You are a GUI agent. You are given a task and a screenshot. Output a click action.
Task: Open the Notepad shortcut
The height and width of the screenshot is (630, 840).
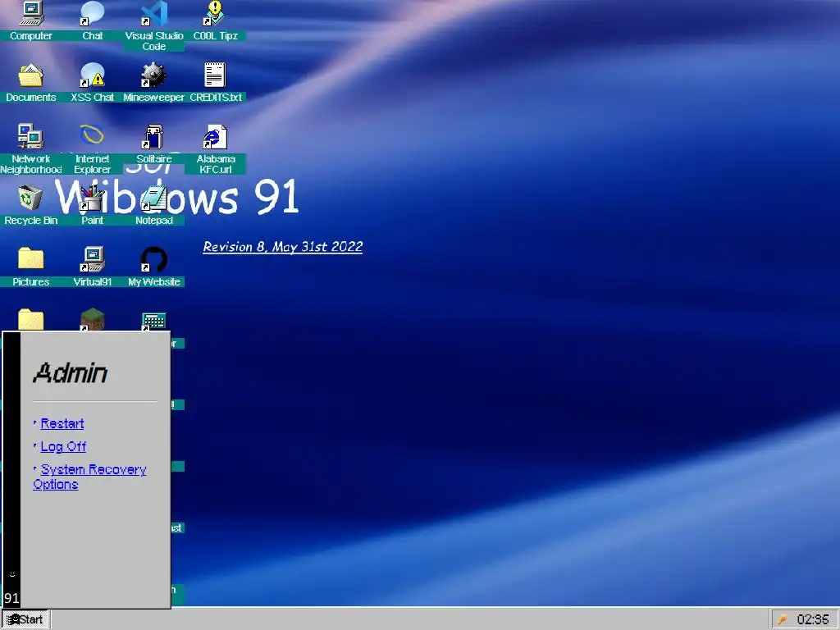[153, 206]
